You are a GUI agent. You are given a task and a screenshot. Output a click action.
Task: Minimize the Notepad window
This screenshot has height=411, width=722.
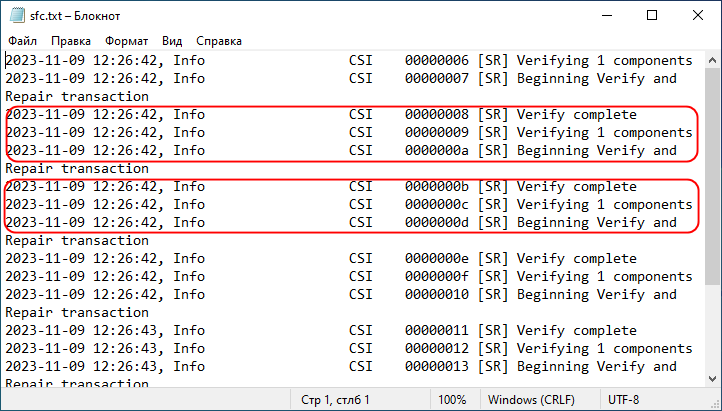click(x=607, y=16)
